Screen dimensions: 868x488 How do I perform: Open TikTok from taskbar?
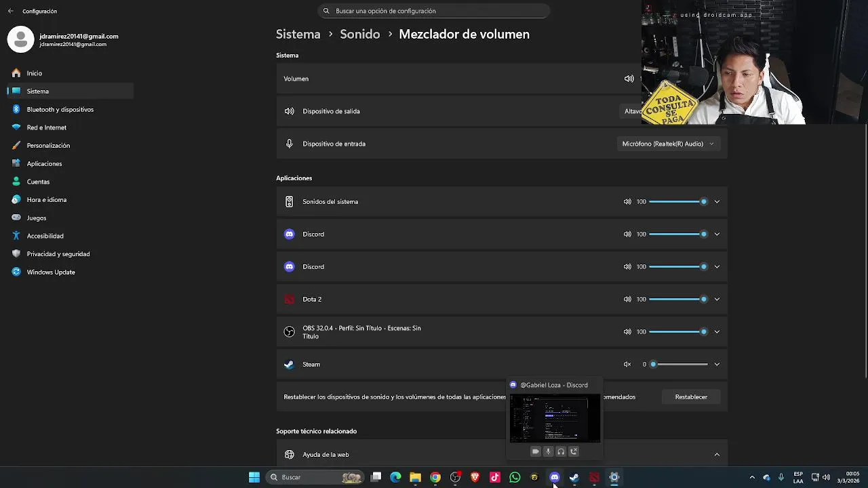[495, 477]
